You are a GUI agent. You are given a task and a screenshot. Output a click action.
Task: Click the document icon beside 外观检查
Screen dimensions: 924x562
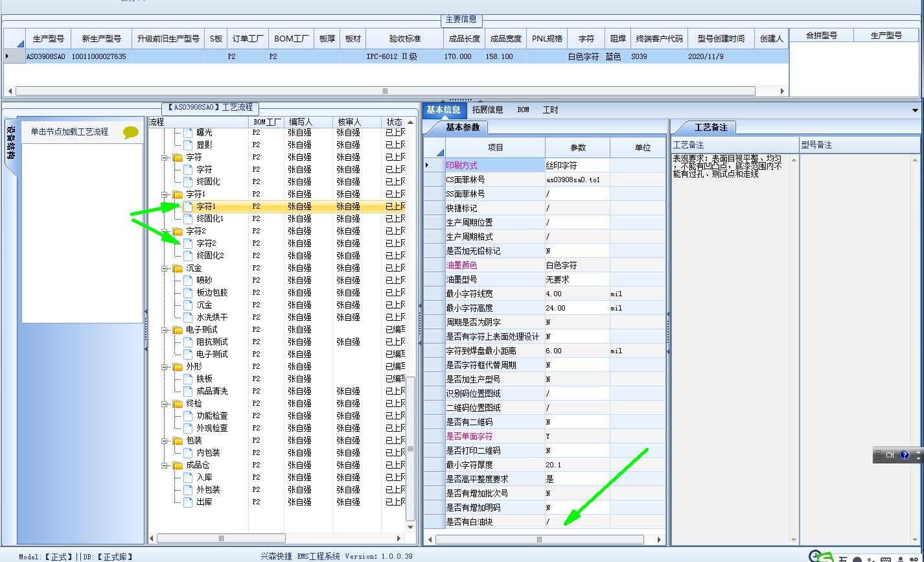point(188,428)
